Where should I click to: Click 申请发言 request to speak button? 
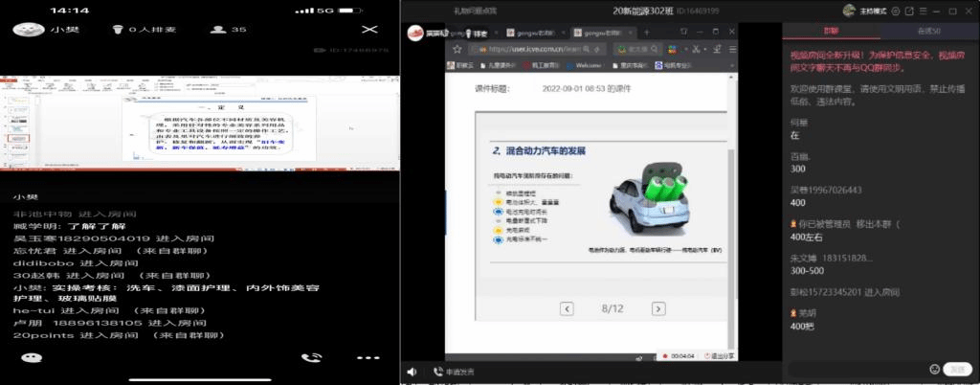[x=454, y=372]
